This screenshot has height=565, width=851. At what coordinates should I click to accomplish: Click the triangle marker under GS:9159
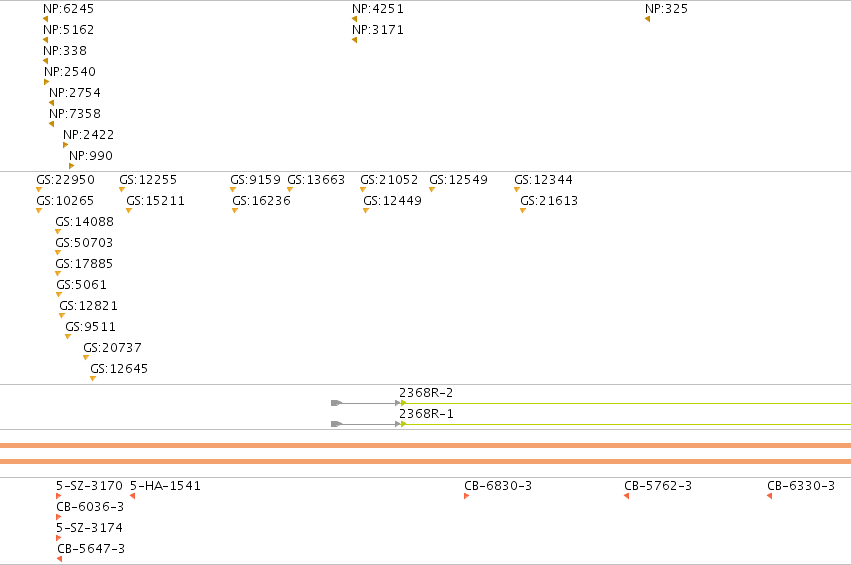(233, 189)
